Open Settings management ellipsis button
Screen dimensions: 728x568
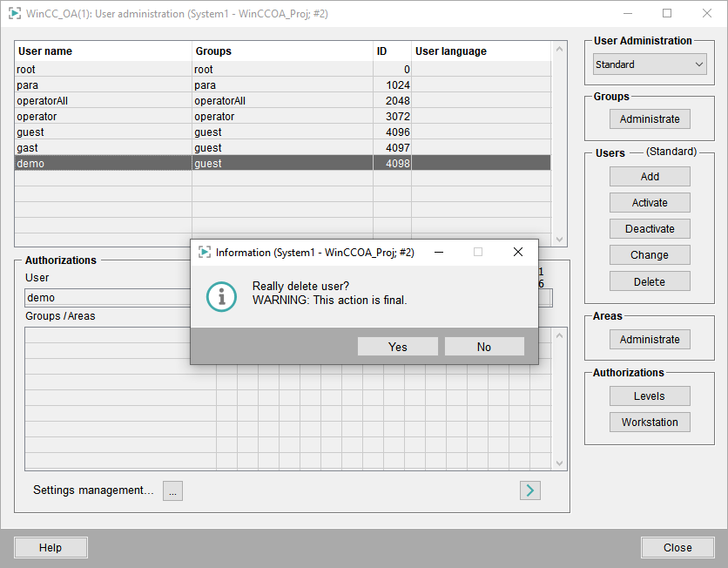[172, 491]
